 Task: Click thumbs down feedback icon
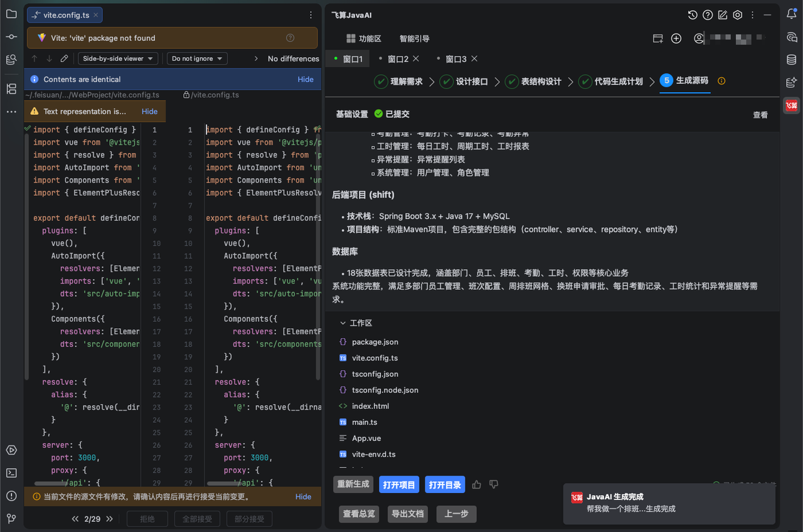pyautogui.click(x=494, y=484)
